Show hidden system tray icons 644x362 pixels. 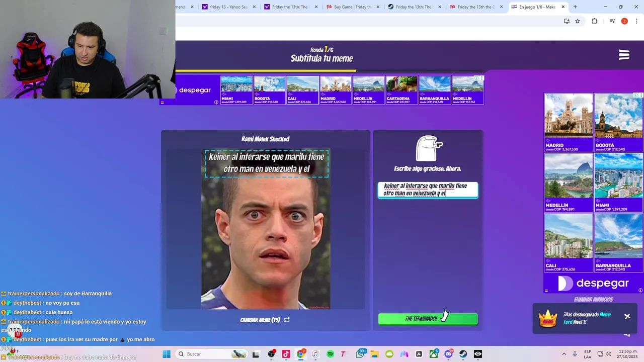(x=563, y=354)
